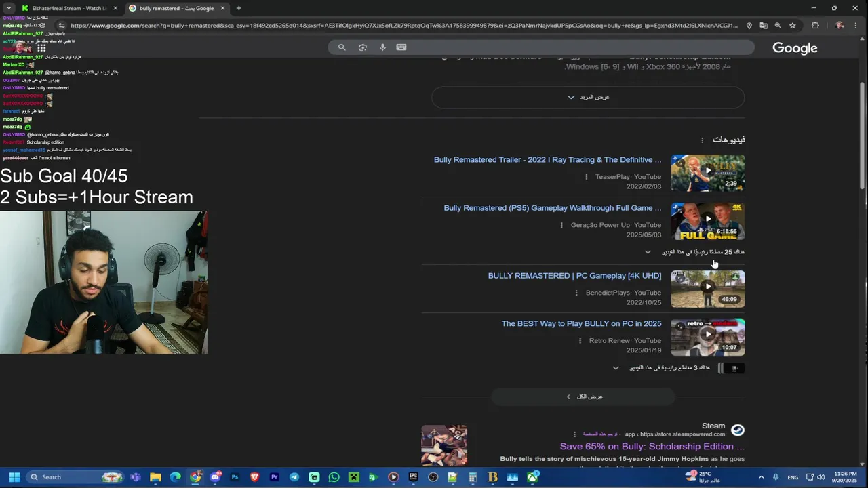Open the clock showing 11:26 PM
This screenshot has width=868, height=488.
pyautogui.click(x=845, y=477)
